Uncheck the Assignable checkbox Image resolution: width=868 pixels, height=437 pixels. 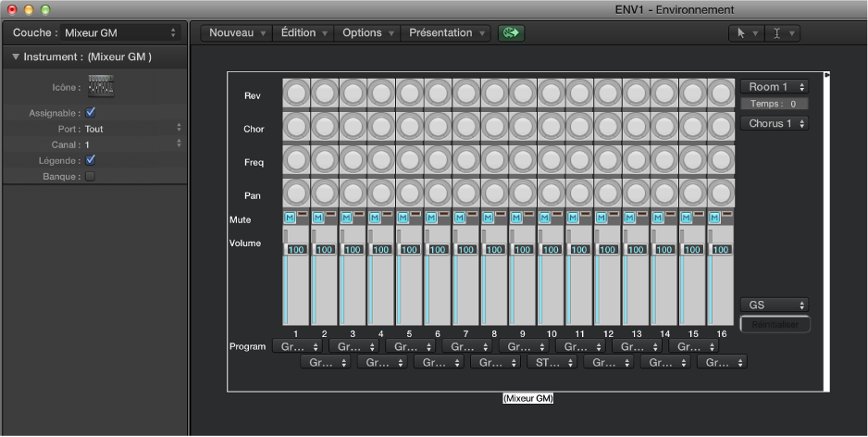tap(91, 113)
